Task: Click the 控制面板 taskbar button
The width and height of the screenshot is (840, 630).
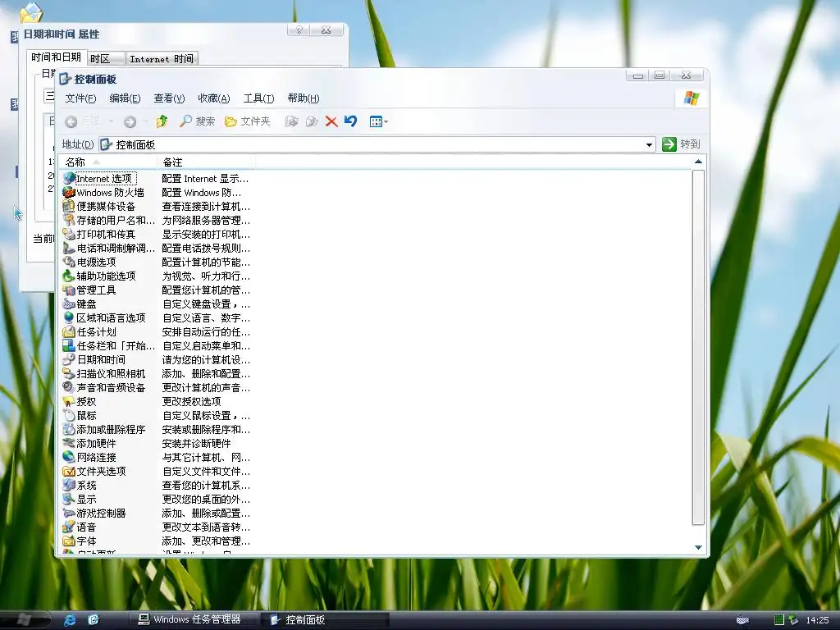Action: [325, 620]
